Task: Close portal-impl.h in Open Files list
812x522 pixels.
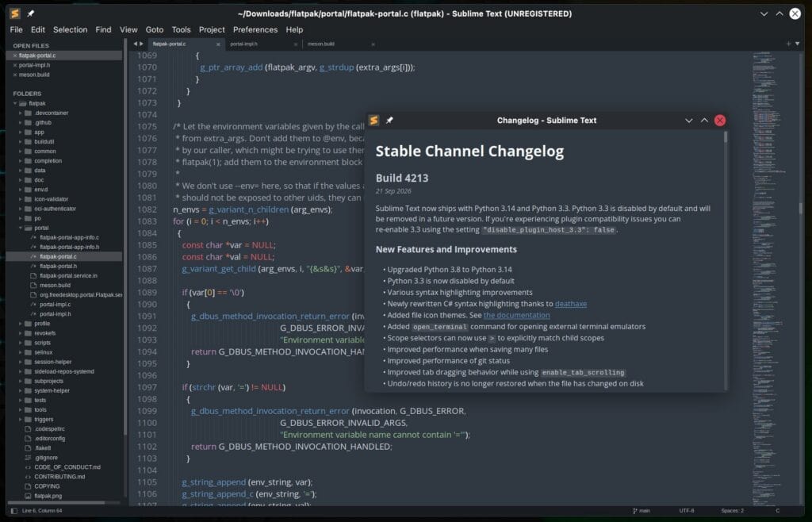Action: pos(15,65)
